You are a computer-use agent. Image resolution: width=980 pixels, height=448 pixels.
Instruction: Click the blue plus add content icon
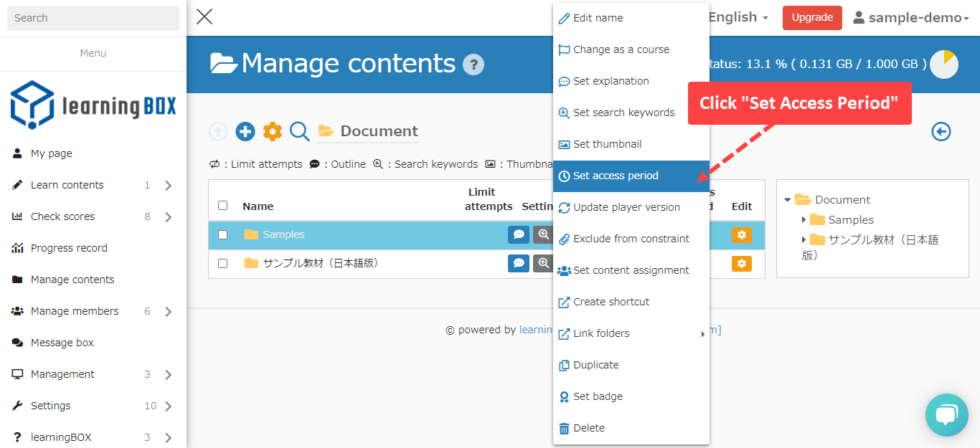click(x=245, y=131)
